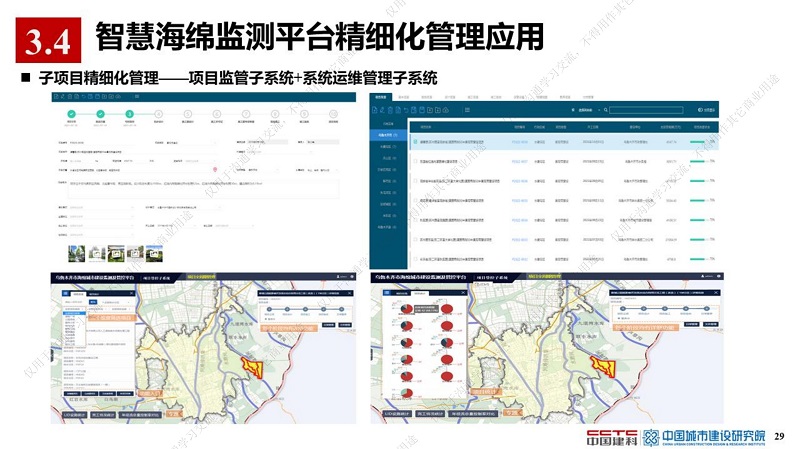
Task: Click cloud upload icon in project list toolbar
Action: pyautogui.click(x=446, y=110)
